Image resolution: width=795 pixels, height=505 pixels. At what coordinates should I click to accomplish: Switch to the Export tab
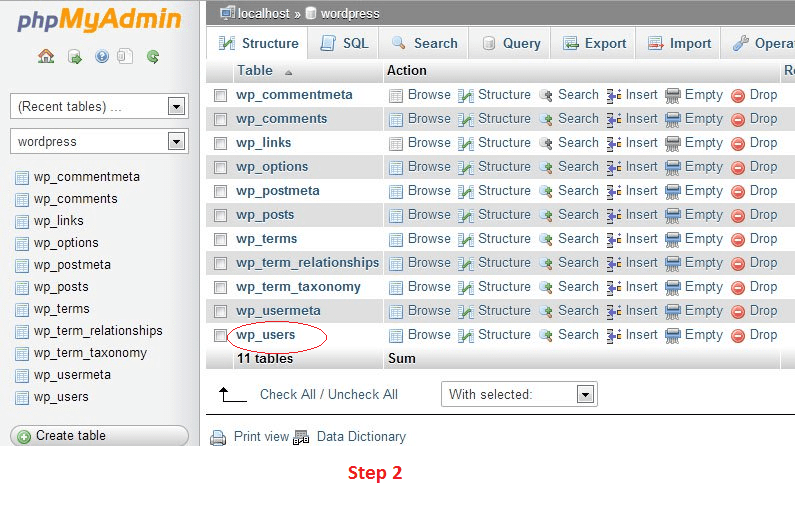[594, 44]
